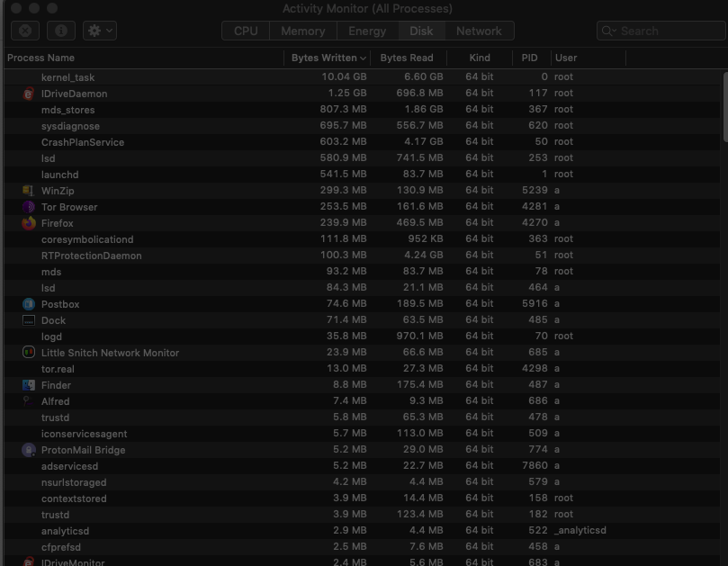The width and height of the screenshot is (728, 566).
Task: Click the vertical scrollbar thumb
Action: 725,107
